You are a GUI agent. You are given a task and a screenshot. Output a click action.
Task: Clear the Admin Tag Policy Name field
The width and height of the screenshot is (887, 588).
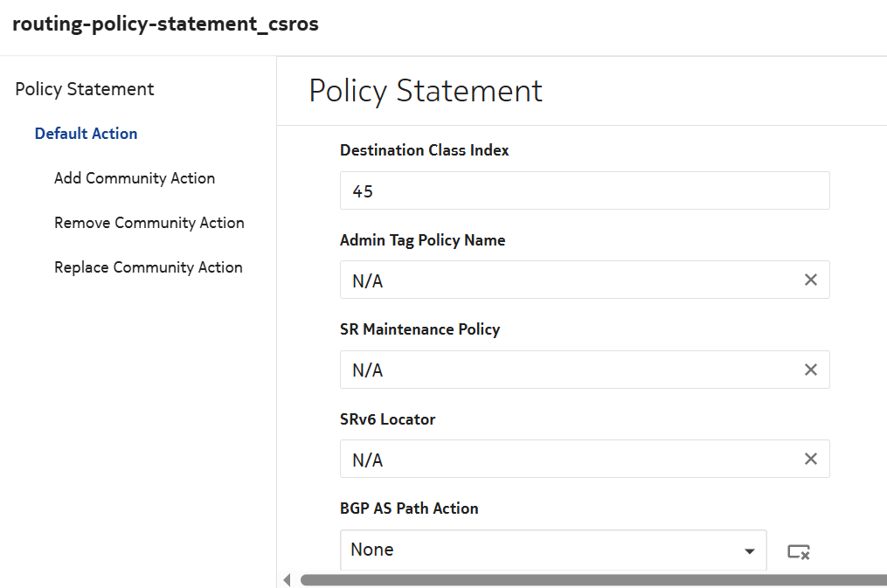tap(810, 280)
